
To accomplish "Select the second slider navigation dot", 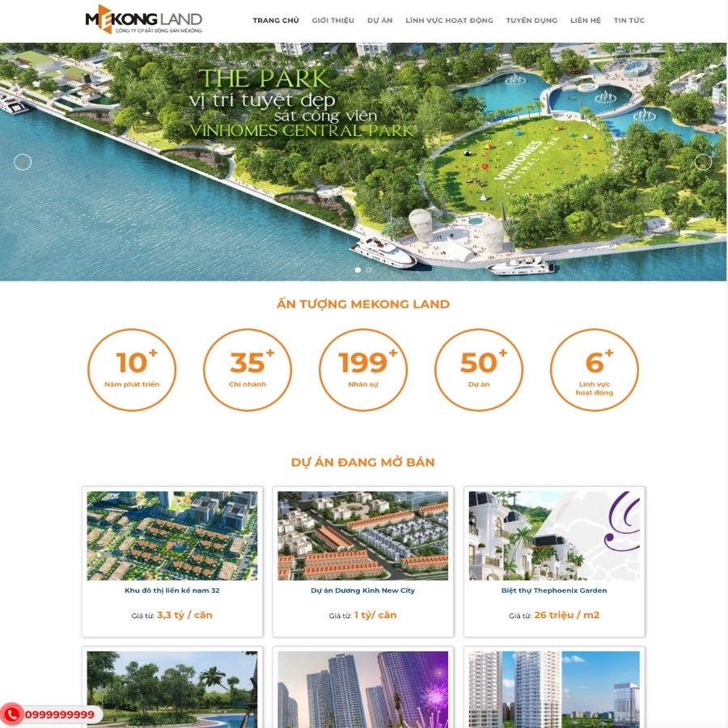I will 369,269.
